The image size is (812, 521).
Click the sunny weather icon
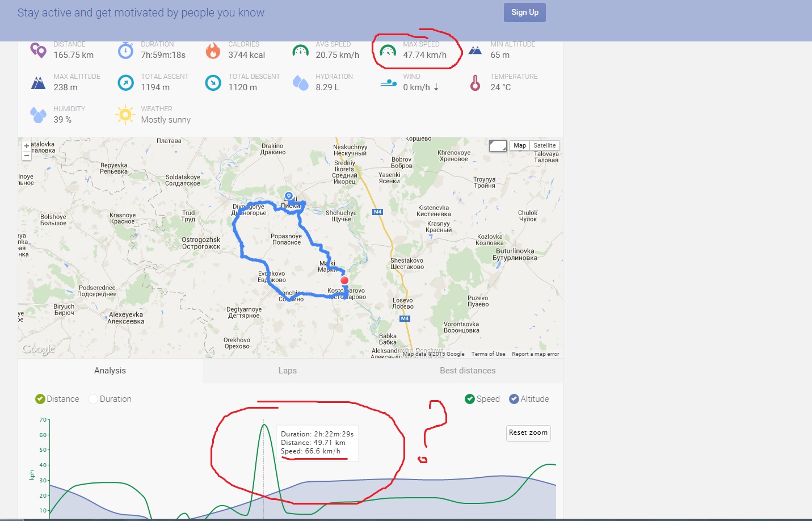pyautogui.click(x=125, y=115)
